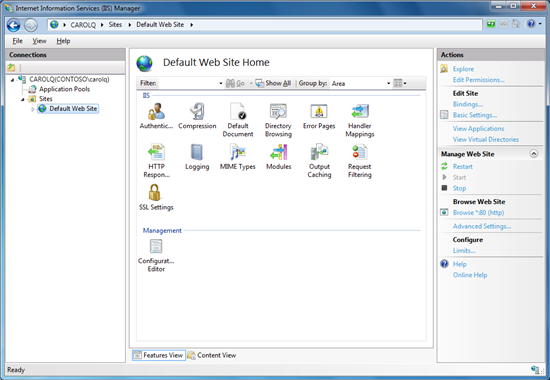550x380 pixels.
Task: Open Output Caching feature
Action: click(x=319, y=160)
